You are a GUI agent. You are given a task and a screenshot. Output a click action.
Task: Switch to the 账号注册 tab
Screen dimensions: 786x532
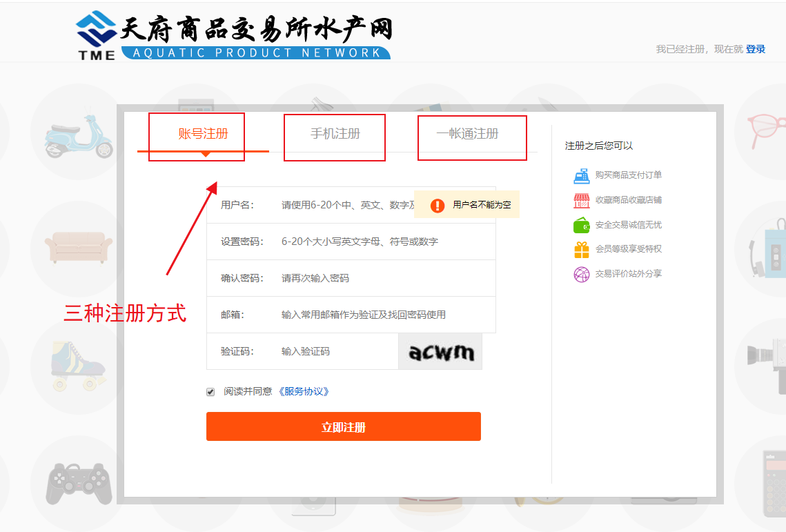coord(203,134)
